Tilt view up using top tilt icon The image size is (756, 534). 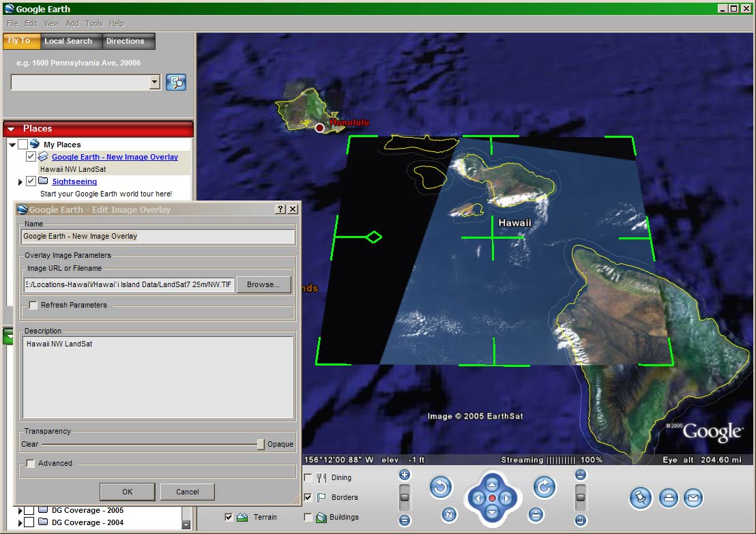click(x=581, y=475)
